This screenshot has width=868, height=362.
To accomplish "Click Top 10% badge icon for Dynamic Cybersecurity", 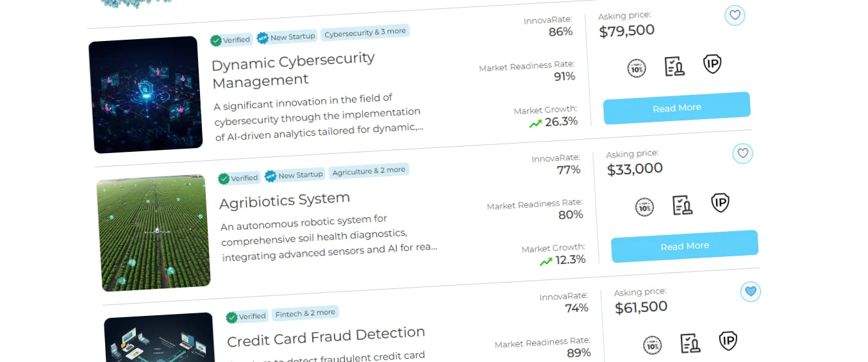I will (x=637, y=68).
